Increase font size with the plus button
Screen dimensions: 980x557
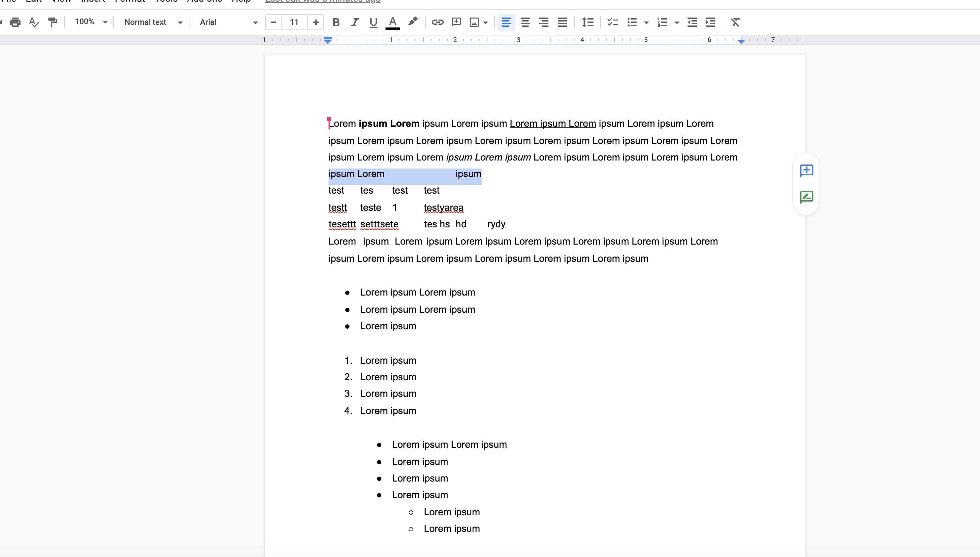tap(316, 22)
